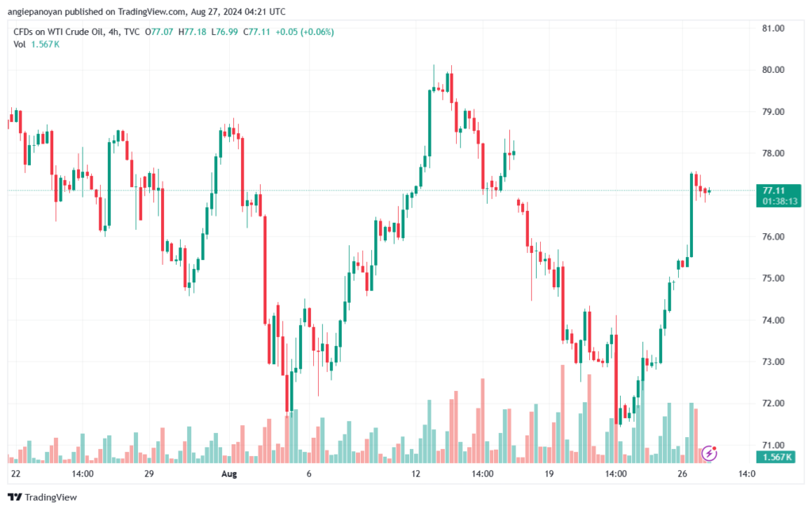Click the 74.00 level on the price scale
The width and height of the screenshot is (812, 510).
[772, 320]
